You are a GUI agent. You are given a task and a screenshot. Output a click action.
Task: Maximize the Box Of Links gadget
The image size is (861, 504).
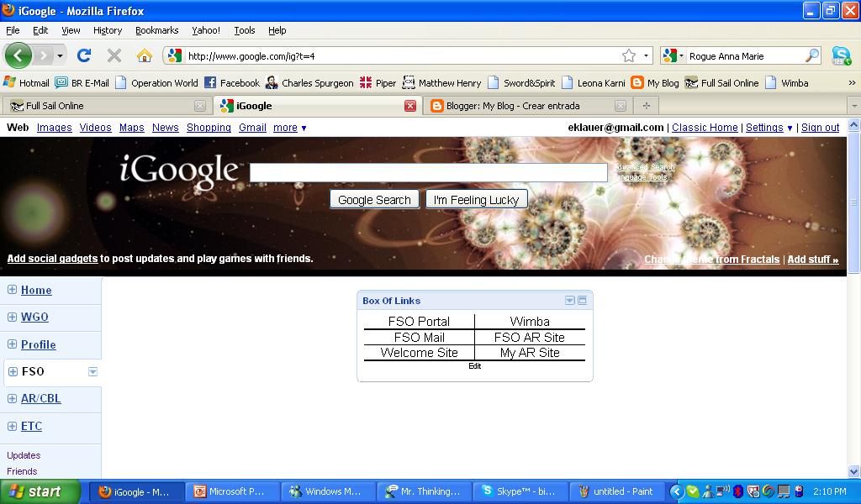[583, 301]
